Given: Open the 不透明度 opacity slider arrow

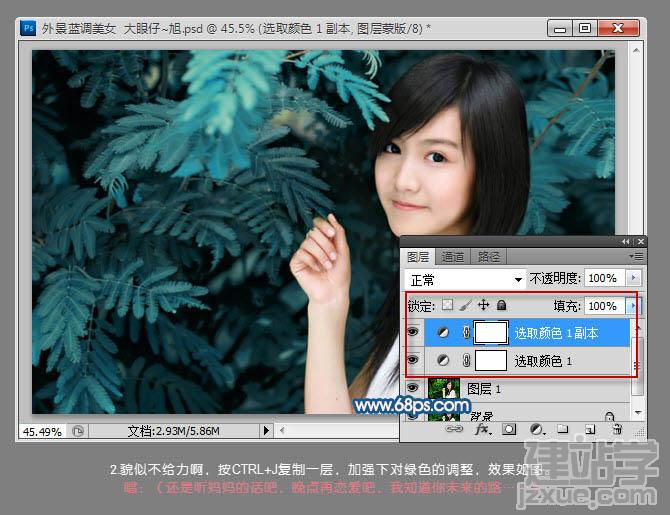Looking at the screenshot, I should [x=634, y=278].
